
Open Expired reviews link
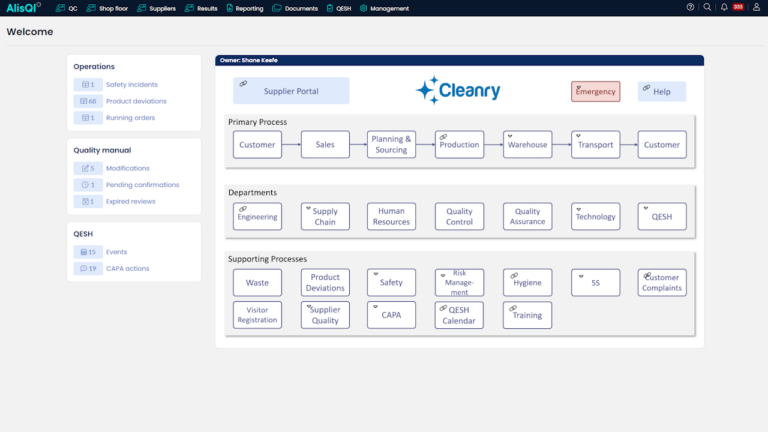pos(130,202)
